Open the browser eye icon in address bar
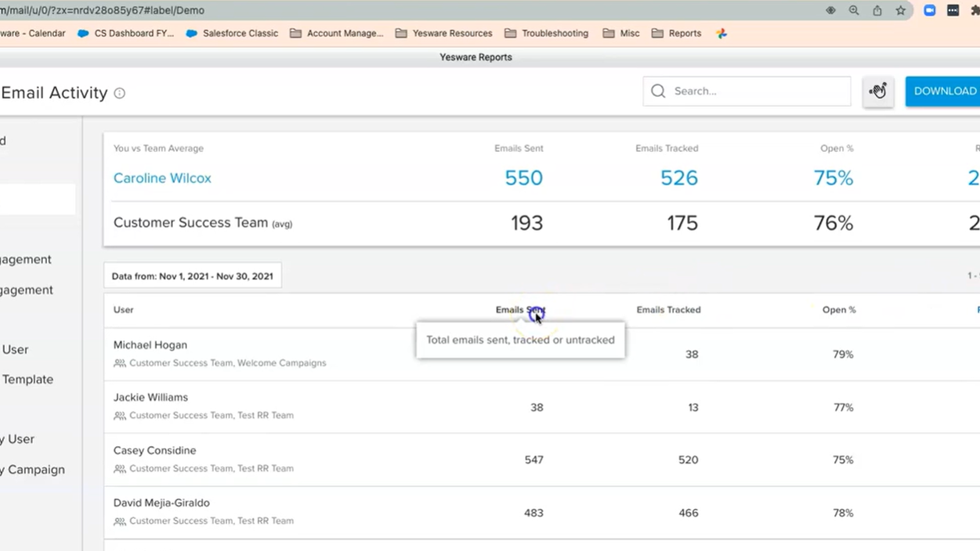 click(x=830, y=10)
